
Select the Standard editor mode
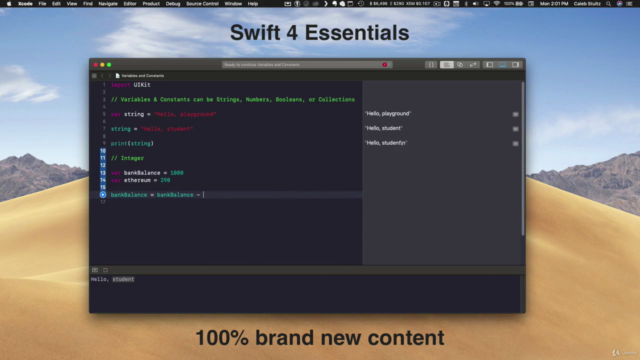tap(447, 64)
